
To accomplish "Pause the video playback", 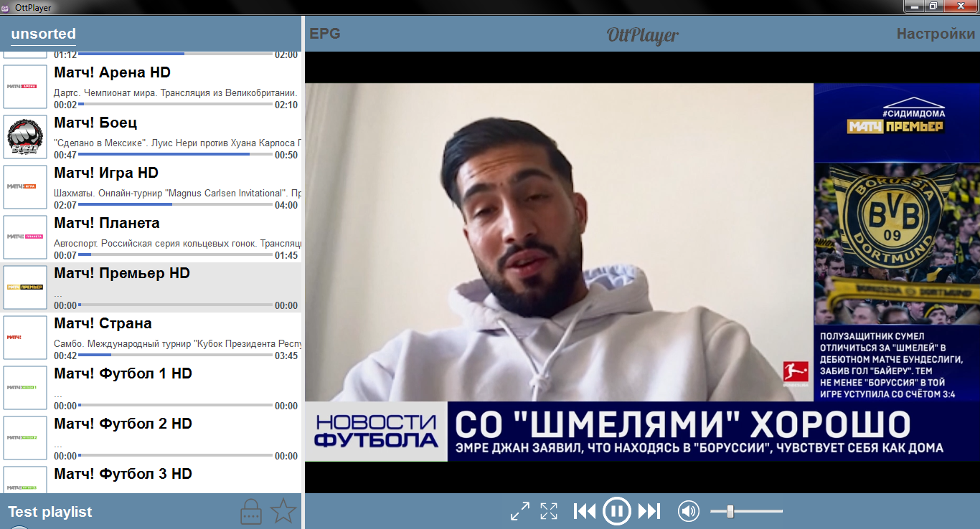I will tap(616, 511).
